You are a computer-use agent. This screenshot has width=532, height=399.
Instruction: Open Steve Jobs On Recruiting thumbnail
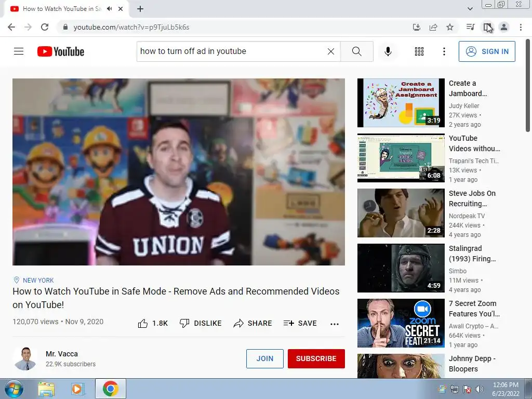coord(401,213)
